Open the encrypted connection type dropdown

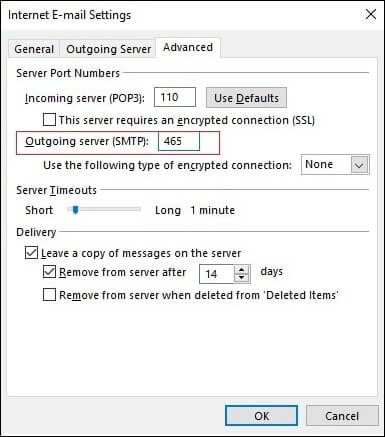click(335, 164)
